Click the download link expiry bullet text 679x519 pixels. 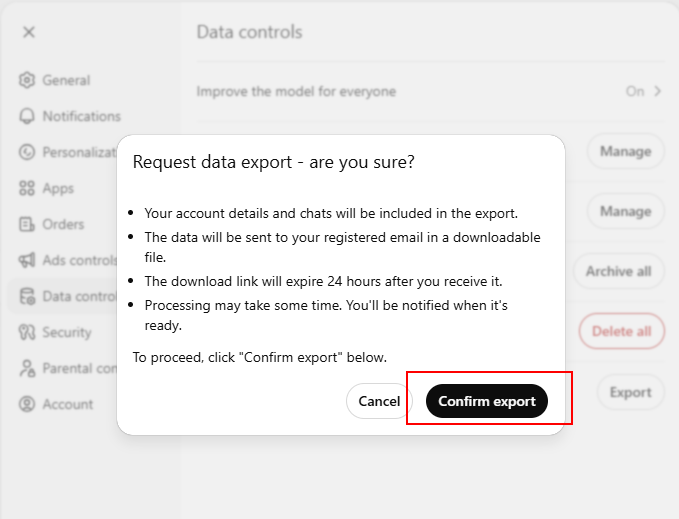[x=323, y=281]
